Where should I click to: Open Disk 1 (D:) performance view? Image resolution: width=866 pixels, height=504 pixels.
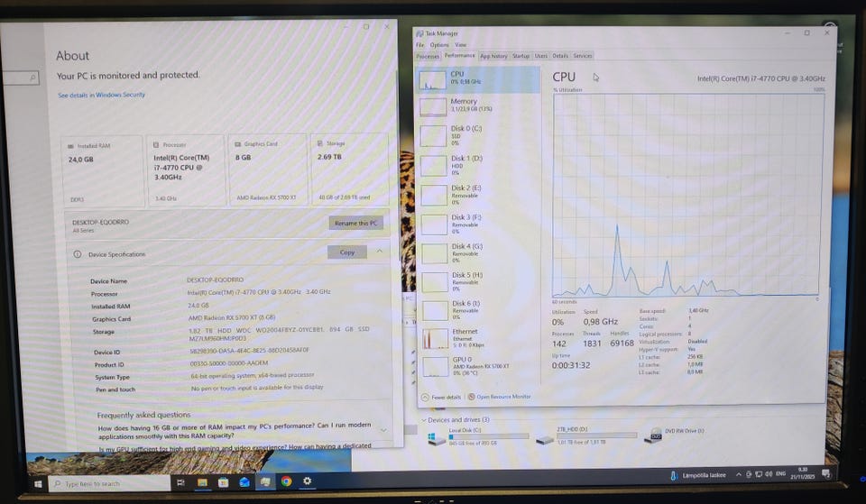pyautogui.click(x=478, y=165)
